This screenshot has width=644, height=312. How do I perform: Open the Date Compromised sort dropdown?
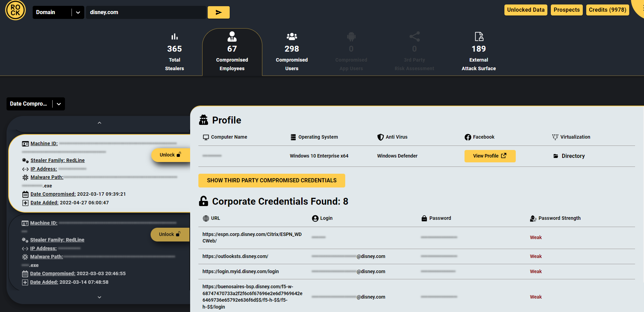pyautogui.click(x=36, y=104)
